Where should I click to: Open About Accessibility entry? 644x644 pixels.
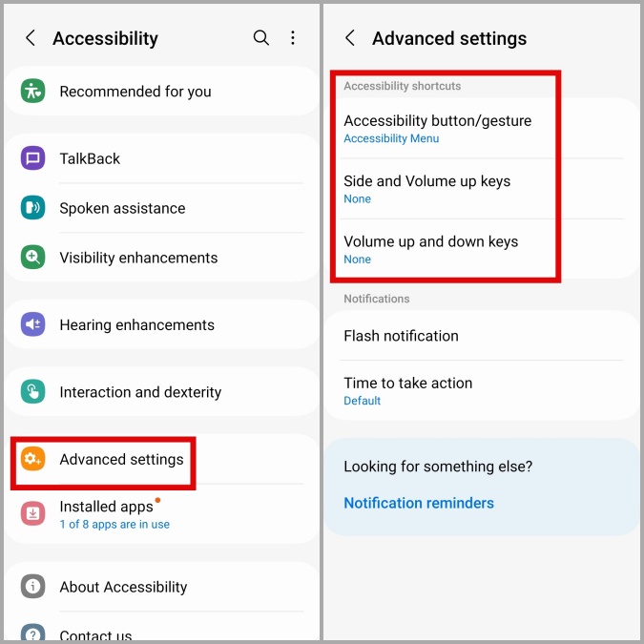click(x=123, y=587)
